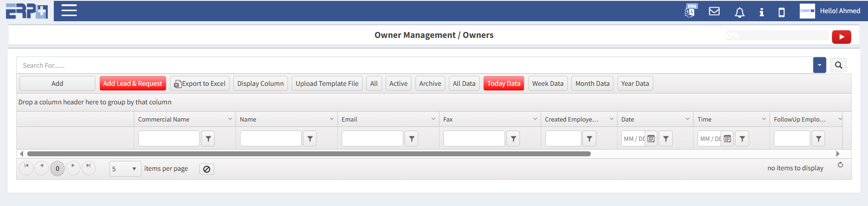
Task: Open the items per page dropdown
Action: pos(125,169)
